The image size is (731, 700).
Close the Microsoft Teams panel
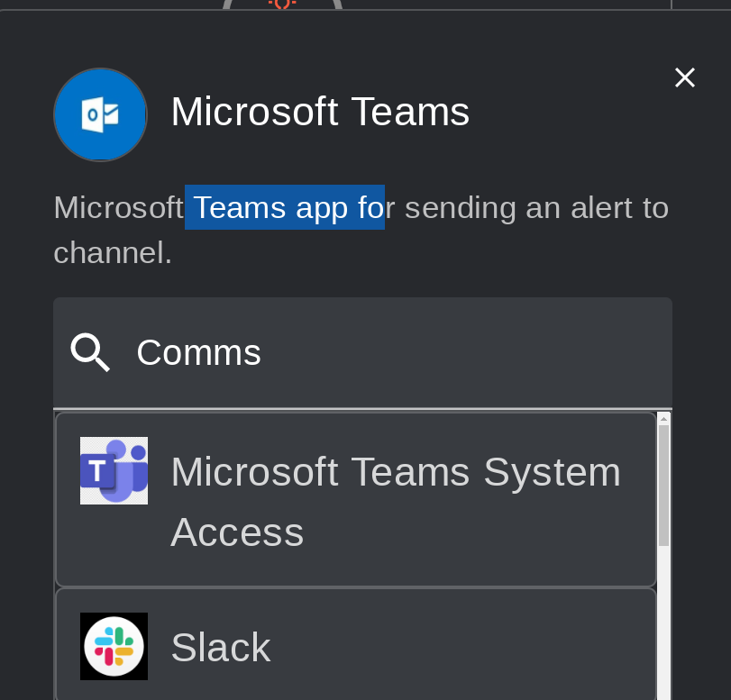coord(685,77)
